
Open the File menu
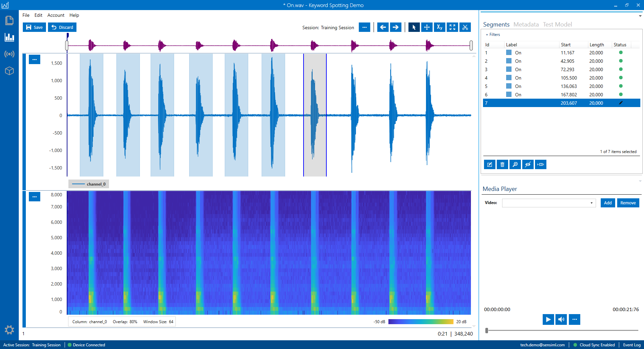coord(26,15)
